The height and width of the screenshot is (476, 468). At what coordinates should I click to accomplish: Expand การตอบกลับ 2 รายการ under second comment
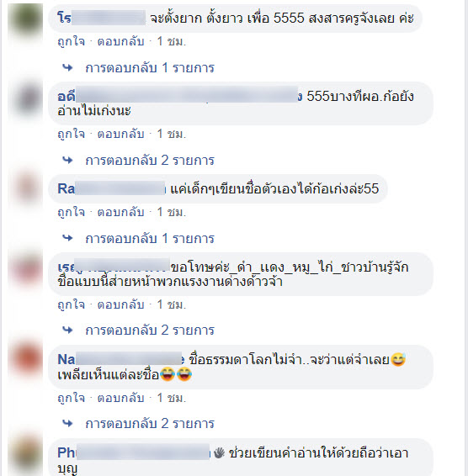pyautogui.click(x=150, y=161)
